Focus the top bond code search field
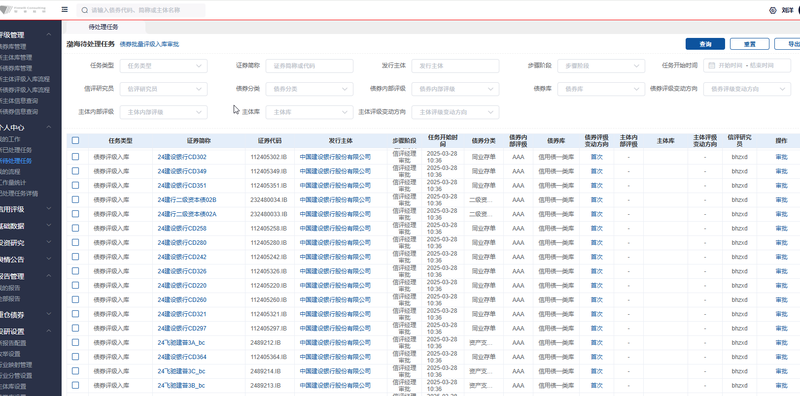 (x=141, y=10)
